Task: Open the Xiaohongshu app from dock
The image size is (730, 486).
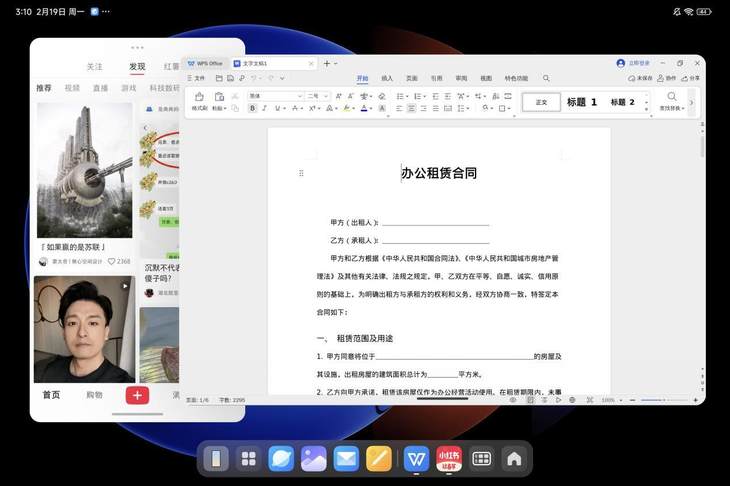Action: [x=449, y=459]
